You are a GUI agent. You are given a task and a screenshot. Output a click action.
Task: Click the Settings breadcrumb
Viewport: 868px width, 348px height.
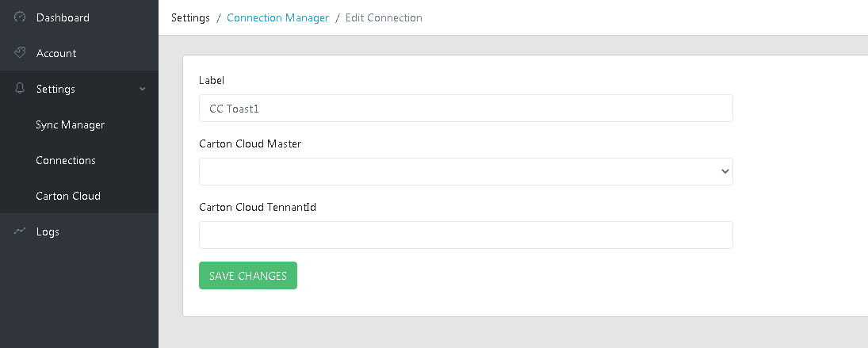click(190, 17)
